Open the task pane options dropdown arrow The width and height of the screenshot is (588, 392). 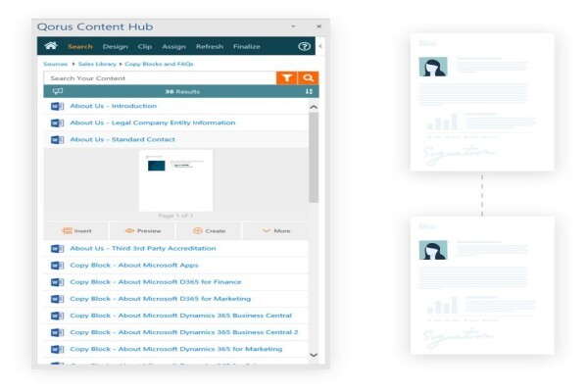(293, 26)
